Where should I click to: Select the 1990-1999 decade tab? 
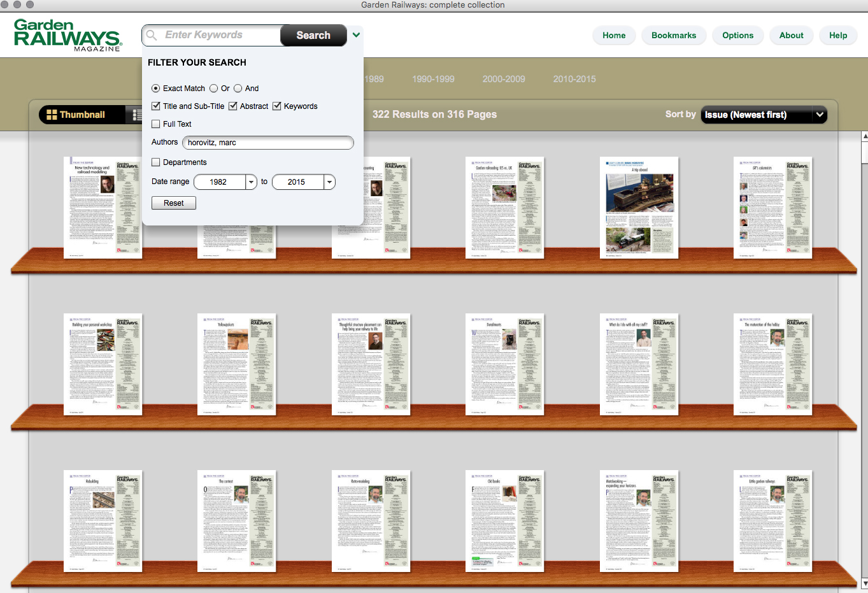click(x=433, y=79)
